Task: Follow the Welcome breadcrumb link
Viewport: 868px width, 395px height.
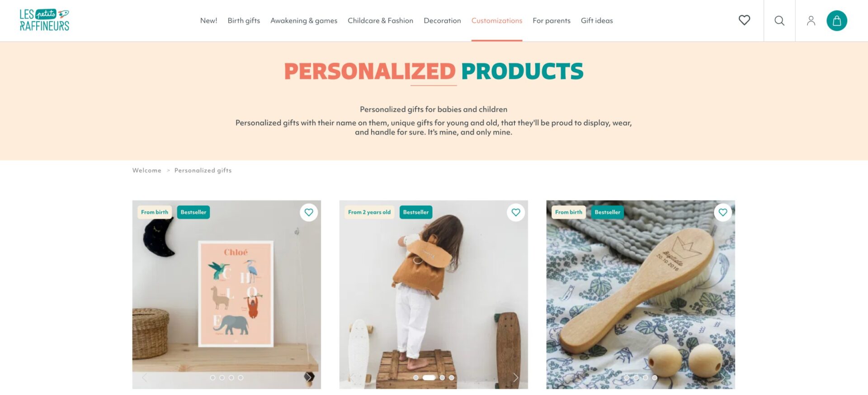Action: 146,170
